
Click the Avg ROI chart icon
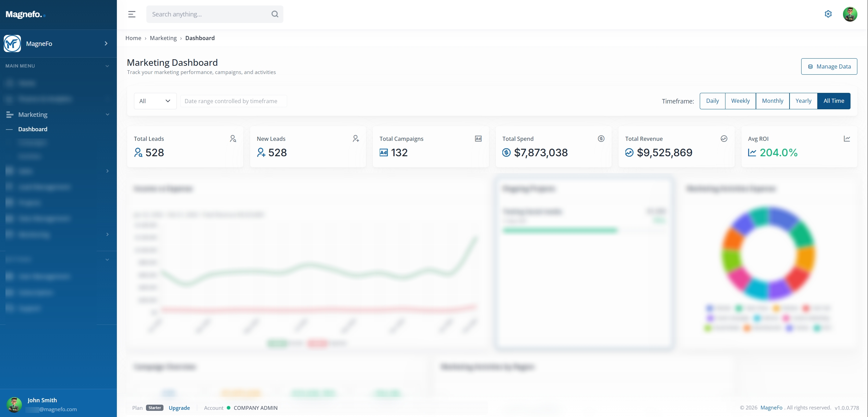846,138
